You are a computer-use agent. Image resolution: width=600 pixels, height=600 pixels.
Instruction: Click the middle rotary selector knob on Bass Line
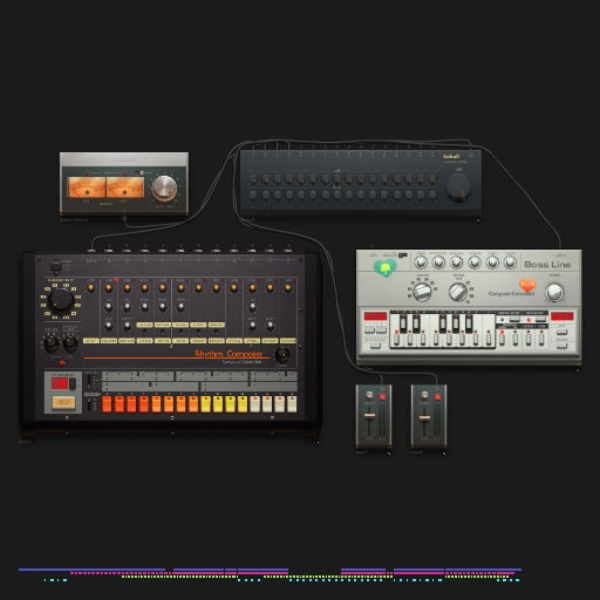coord(458,292)
